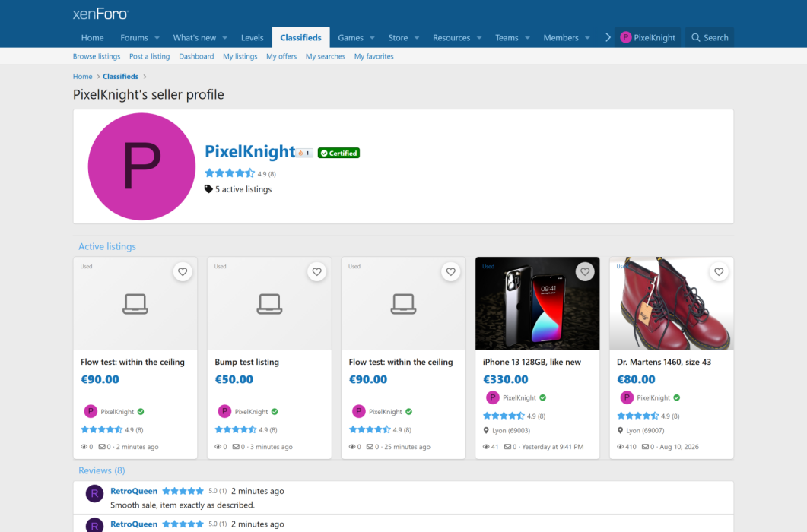Click the profile star rating 4.9 (8)
Screen dimensions: 807x532
click(x=240, y=173)
